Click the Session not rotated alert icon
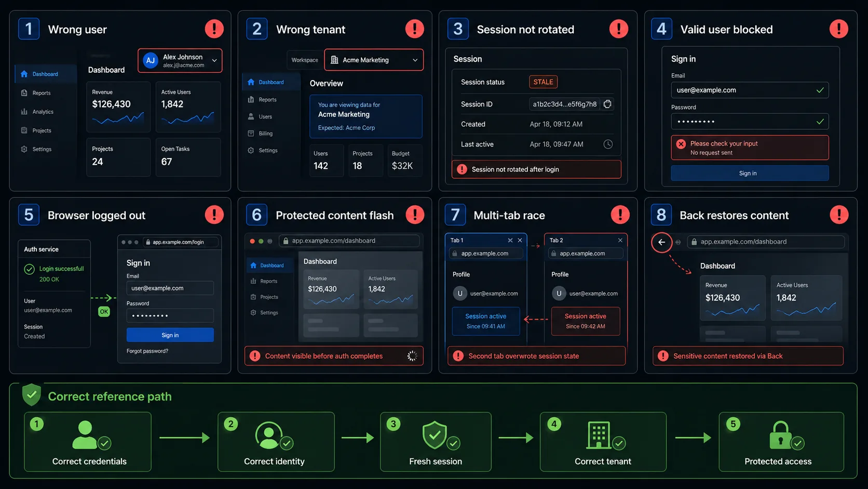Image resolution: width=868 pixels, height=489 pixels. (x=462, y=169)
